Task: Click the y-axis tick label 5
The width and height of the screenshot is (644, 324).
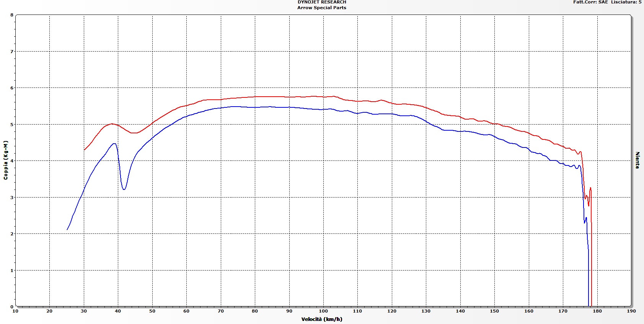Action: pos(12,125)
